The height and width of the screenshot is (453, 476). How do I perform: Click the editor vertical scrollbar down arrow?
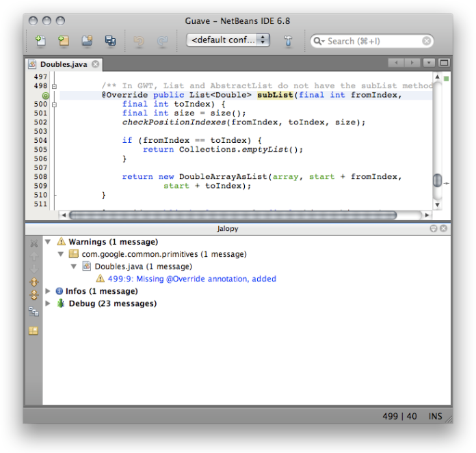(x=437, y=205)
